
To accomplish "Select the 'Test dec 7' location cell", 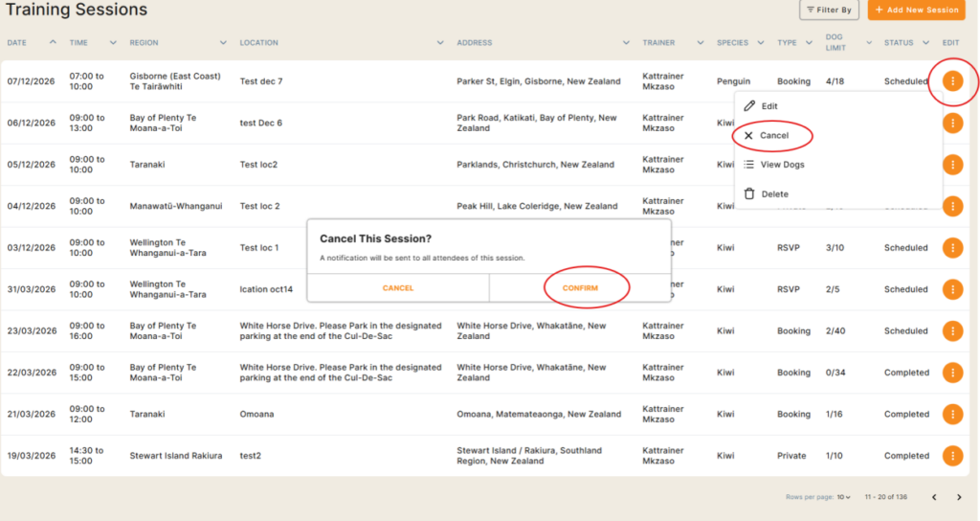I will (x=260, y=81).
